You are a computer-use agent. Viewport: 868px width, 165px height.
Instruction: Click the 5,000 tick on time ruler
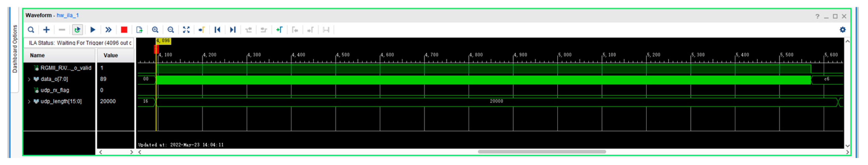coord(565,55)
